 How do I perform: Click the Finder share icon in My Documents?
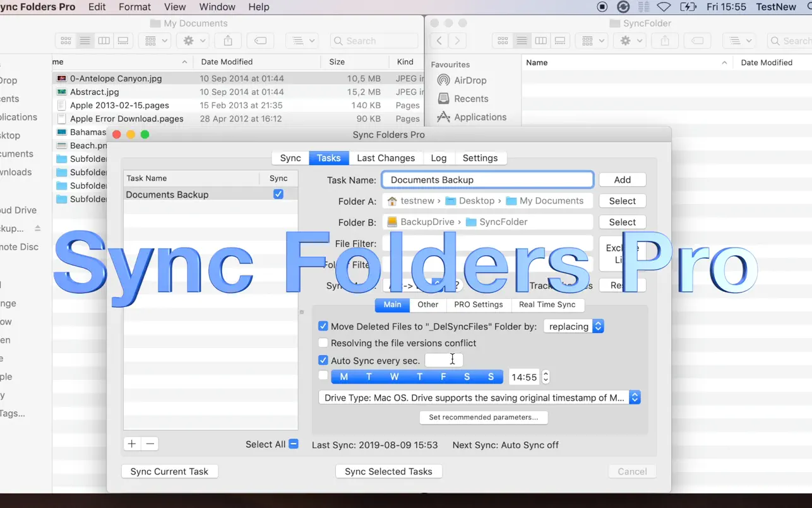[x=228, y=40]
